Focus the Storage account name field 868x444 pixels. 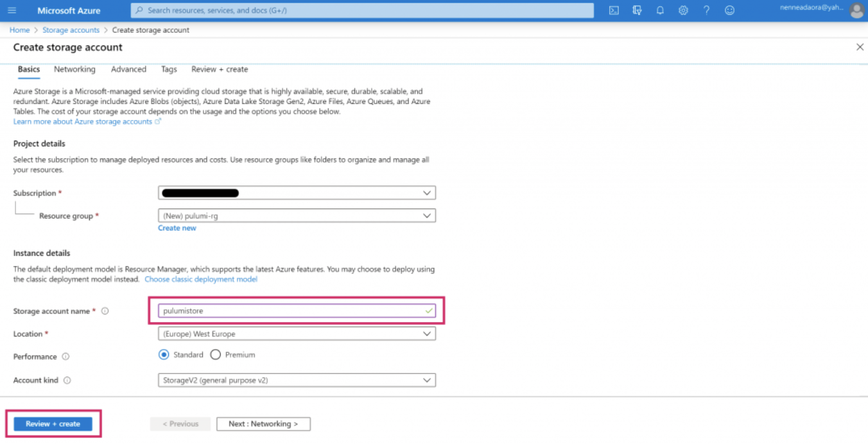pos(297,311)
